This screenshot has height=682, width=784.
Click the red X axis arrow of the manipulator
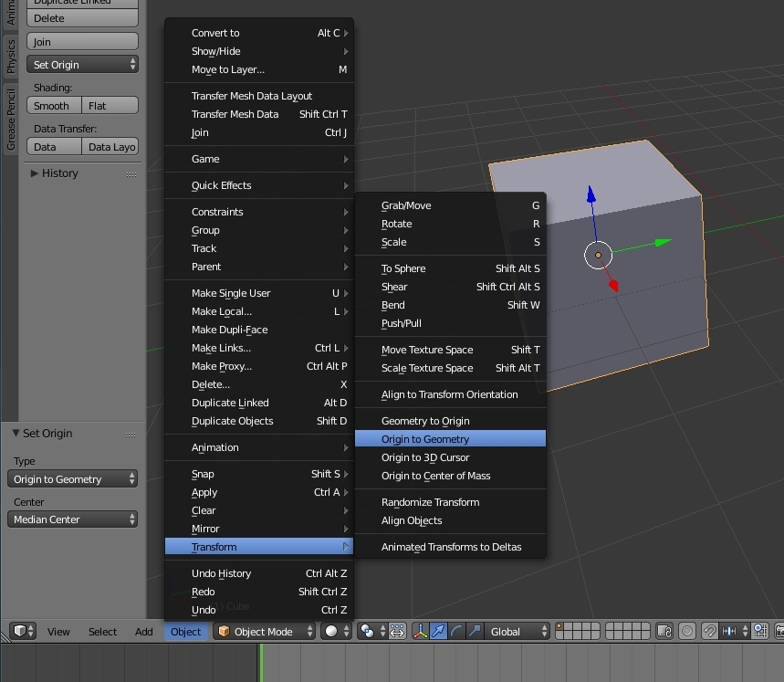613,285
